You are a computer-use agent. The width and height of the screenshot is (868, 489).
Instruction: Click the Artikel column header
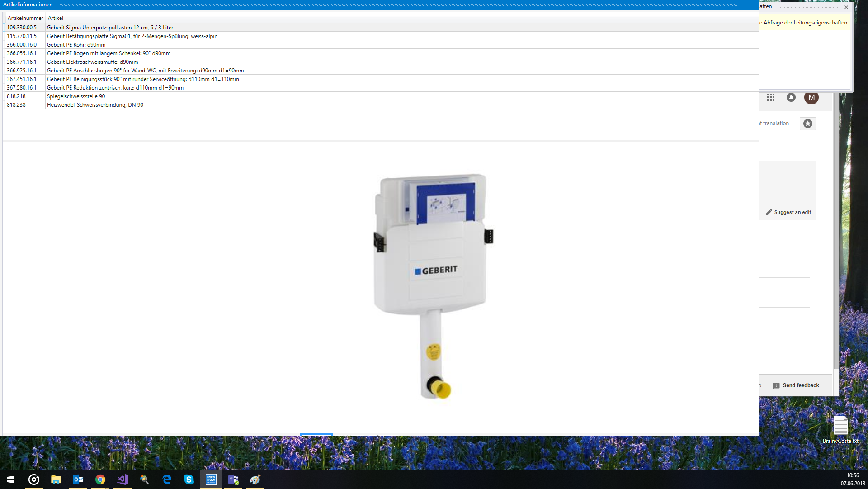tap(56, 18)
